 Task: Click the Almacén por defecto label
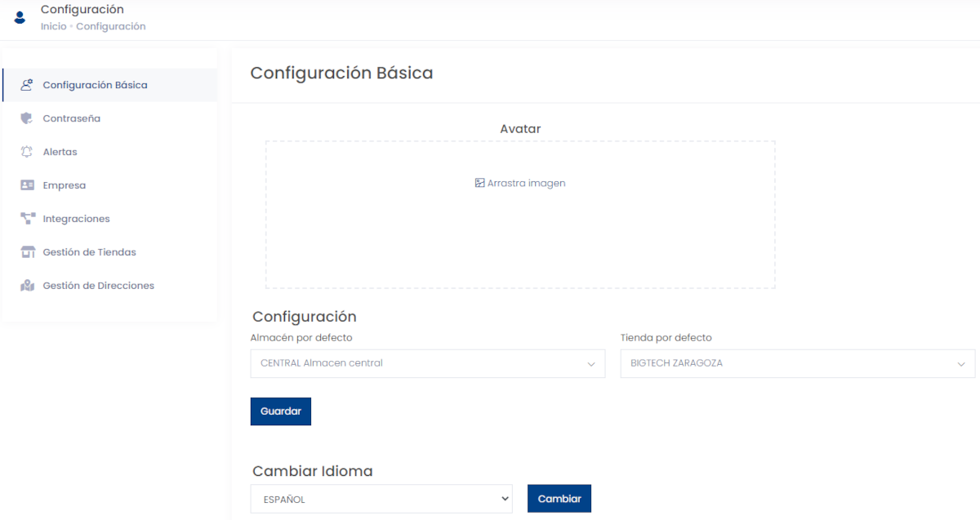coord(301,337)
